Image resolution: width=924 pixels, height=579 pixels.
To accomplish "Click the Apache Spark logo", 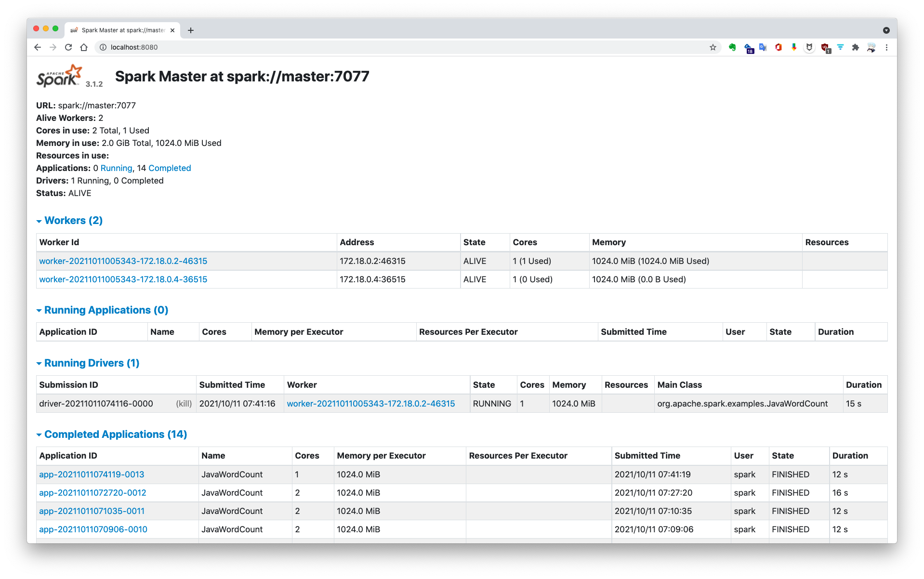I will (x=59, y=76).
